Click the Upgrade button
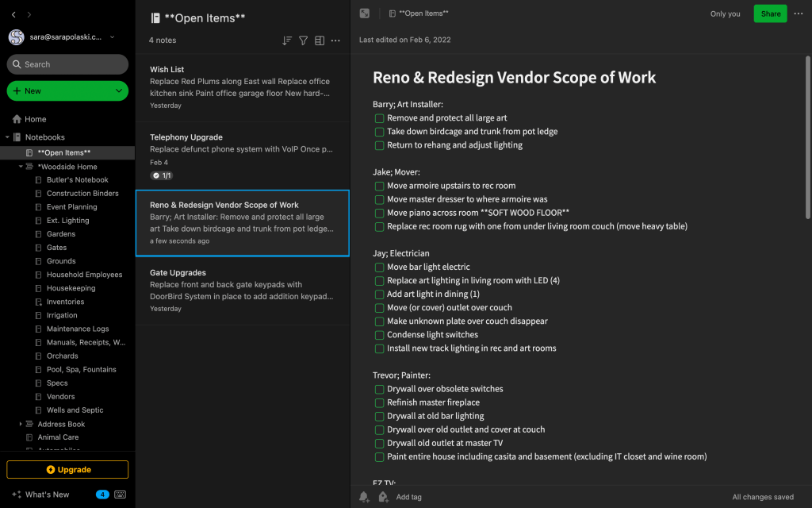 tap(67, 470)
